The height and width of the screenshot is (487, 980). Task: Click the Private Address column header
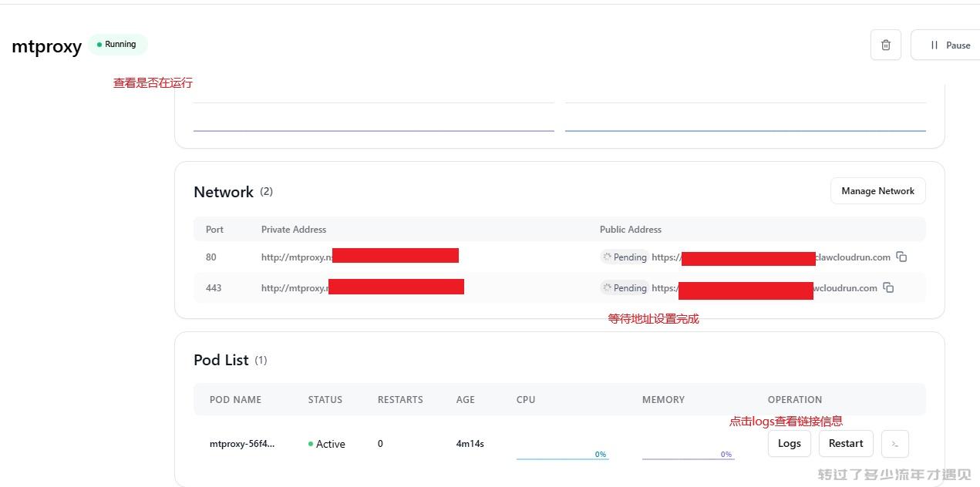coord(294,230)
